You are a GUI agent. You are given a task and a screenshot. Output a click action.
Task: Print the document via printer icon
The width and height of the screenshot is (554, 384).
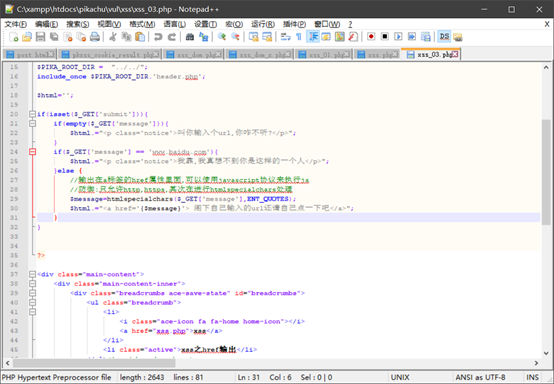click(95, 37)
